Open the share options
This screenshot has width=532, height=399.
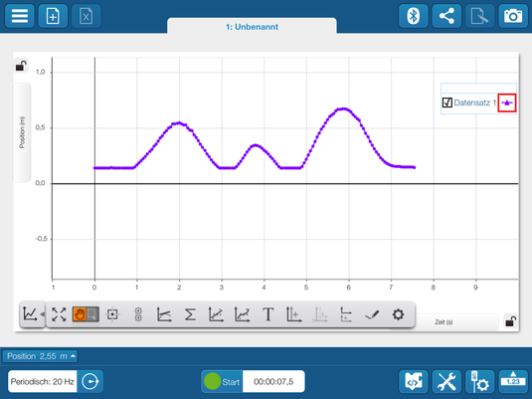446,16
